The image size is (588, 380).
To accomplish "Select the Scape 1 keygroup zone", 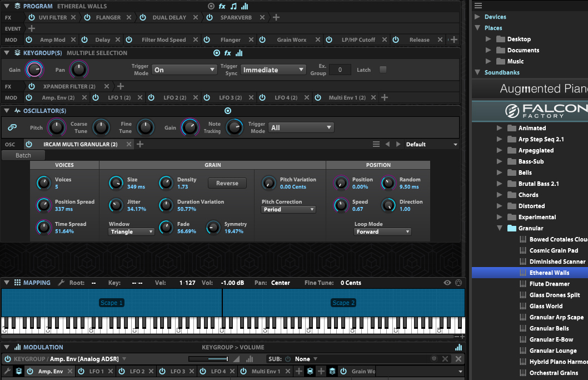I will pyautogui.click(x=111, y=303).
